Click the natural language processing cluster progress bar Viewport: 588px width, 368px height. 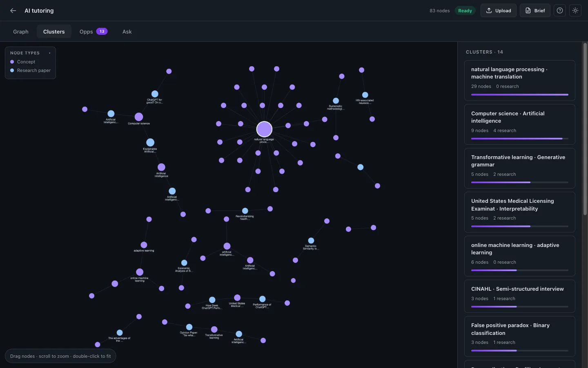click(519, 94)
